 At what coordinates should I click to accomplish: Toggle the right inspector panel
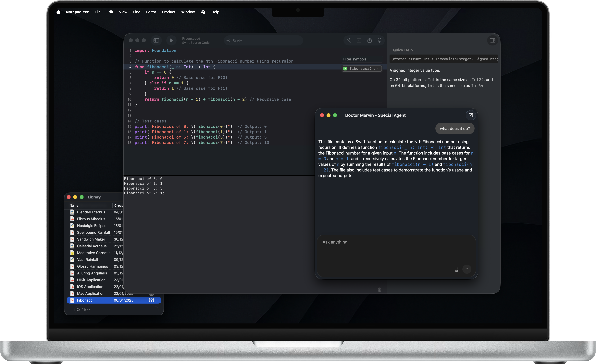point(492,40)
